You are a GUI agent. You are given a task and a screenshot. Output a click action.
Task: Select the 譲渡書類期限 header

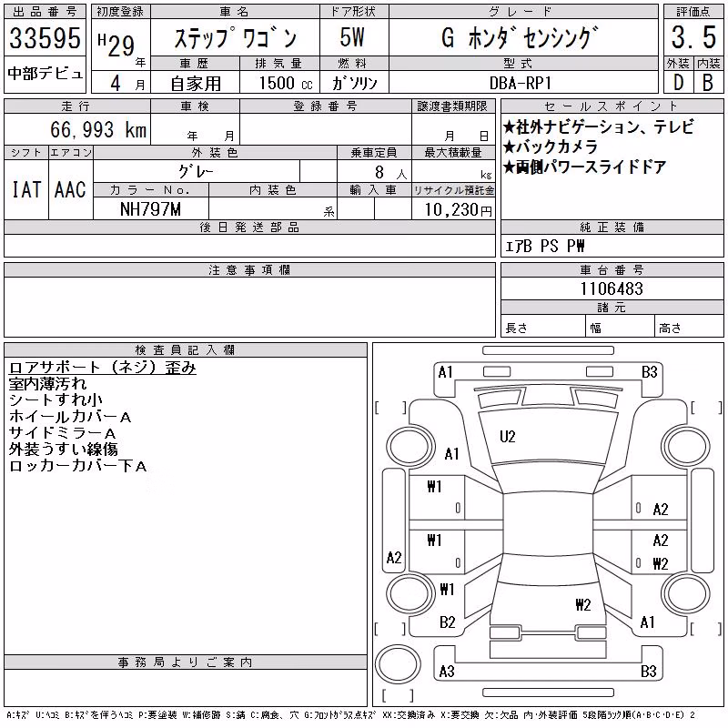452,106
